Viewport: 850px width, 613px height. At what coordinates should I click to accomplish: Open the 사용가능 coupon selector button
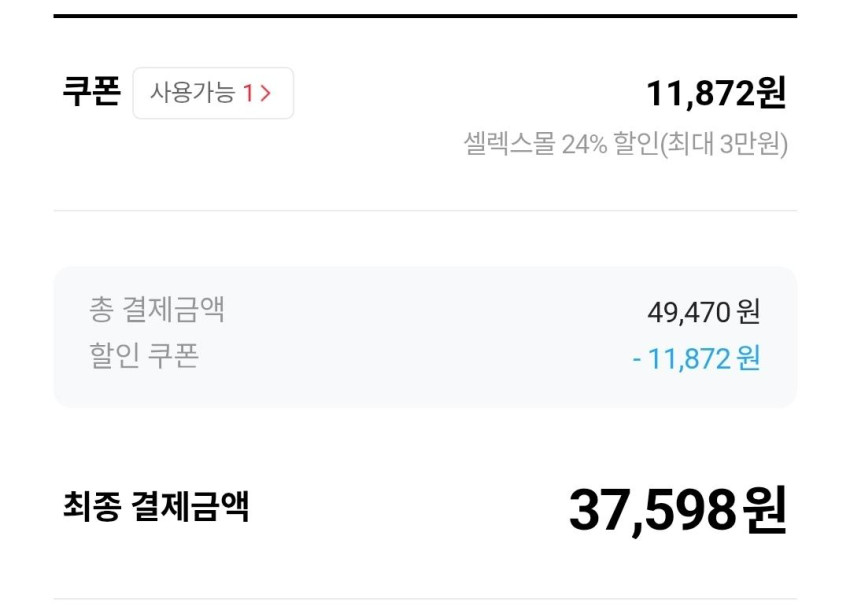(213, 93)
